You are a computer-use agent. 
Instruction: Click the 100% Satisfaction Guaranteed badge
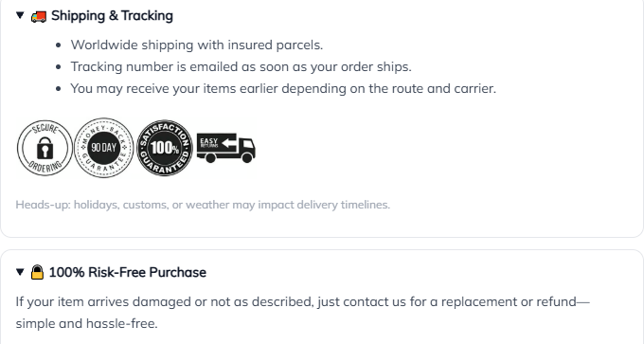[x=165, y=148]
